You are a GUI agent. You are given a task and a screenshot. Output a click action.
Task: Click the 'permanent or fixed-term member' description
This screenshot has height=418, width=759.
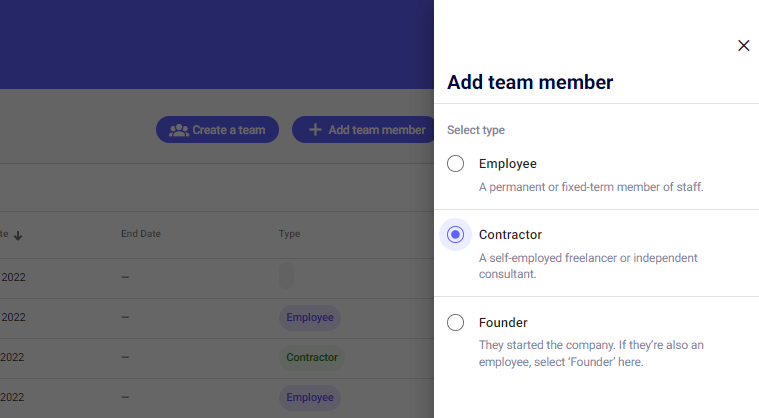click(591, 187)
